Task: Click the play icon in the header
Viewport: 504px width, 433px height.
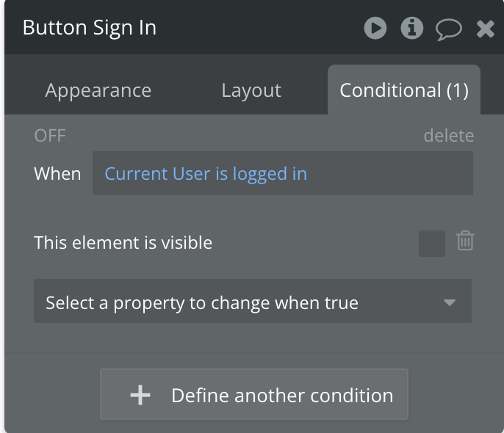Action: click(x=375, y=28)
